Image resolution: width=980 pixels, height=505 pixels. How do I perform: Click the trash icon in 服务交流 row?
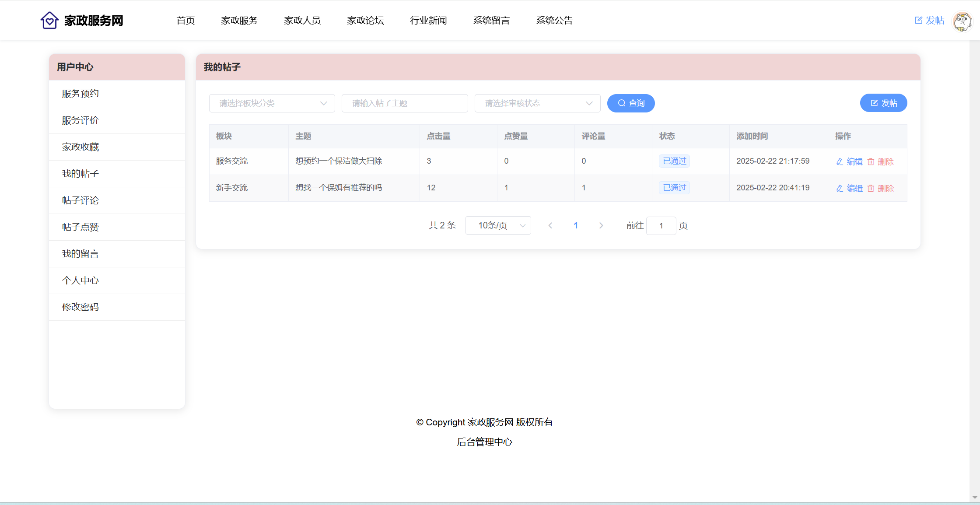[x=871, y=162]
